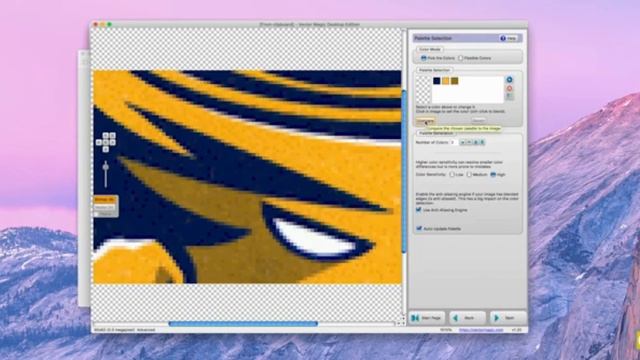Toggle the checkbox in the canvas view box
640x360 pixels.
click(97, 214)
